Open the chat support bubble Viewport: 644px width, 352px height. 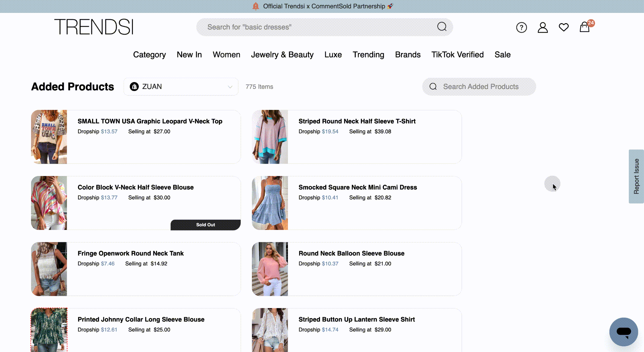click(624, 332)
